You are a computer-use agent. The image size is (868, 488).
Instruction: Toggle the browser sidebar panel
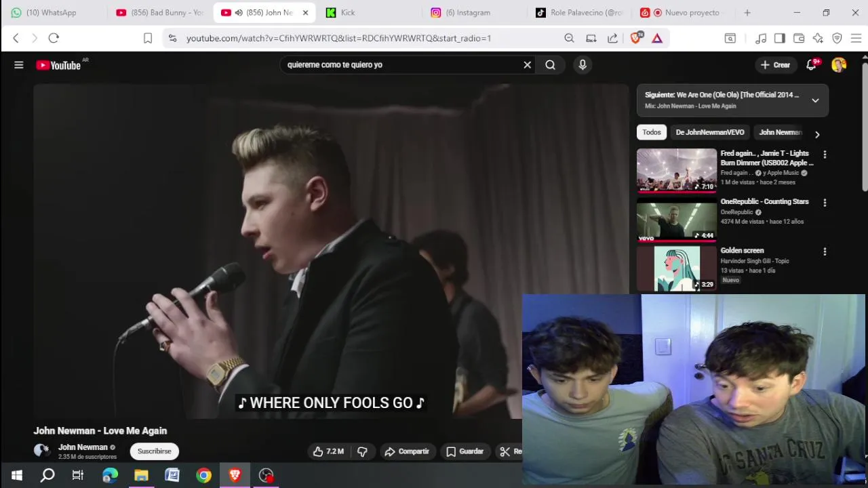tap(779, 38)
